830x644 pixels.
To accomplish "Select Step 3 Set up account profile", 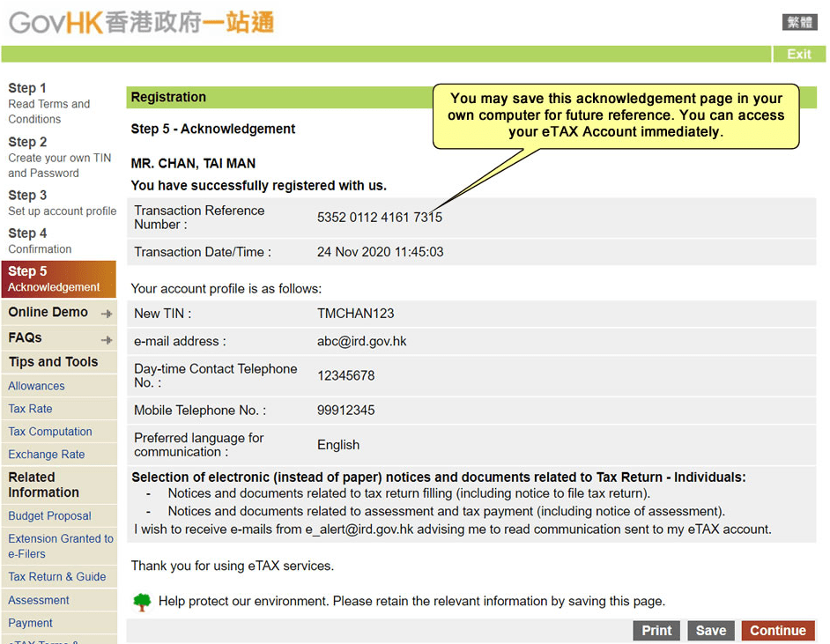I will point(62,203).
